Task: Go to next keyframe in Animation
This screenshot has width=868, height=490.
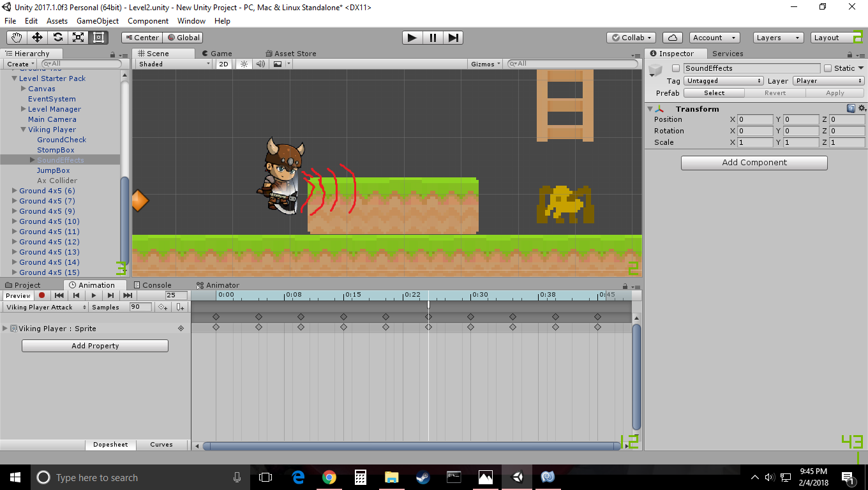Action: point(110,295)
